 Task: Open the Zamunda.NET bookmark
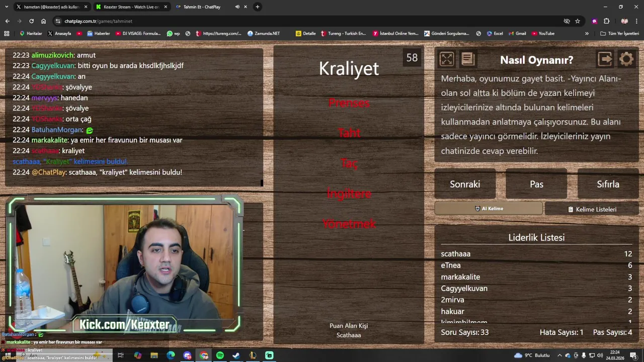[x=264, y=34]
